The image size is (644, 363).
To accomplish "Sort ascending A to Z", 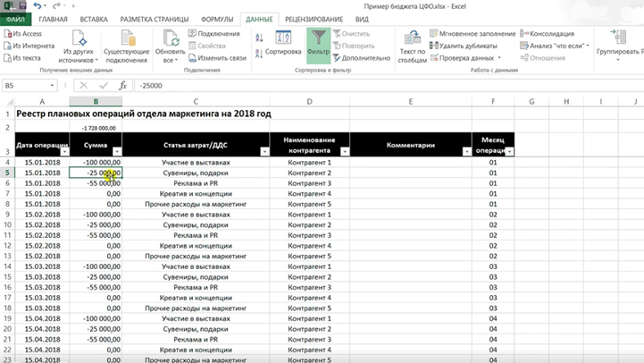I will click(259, 38).
